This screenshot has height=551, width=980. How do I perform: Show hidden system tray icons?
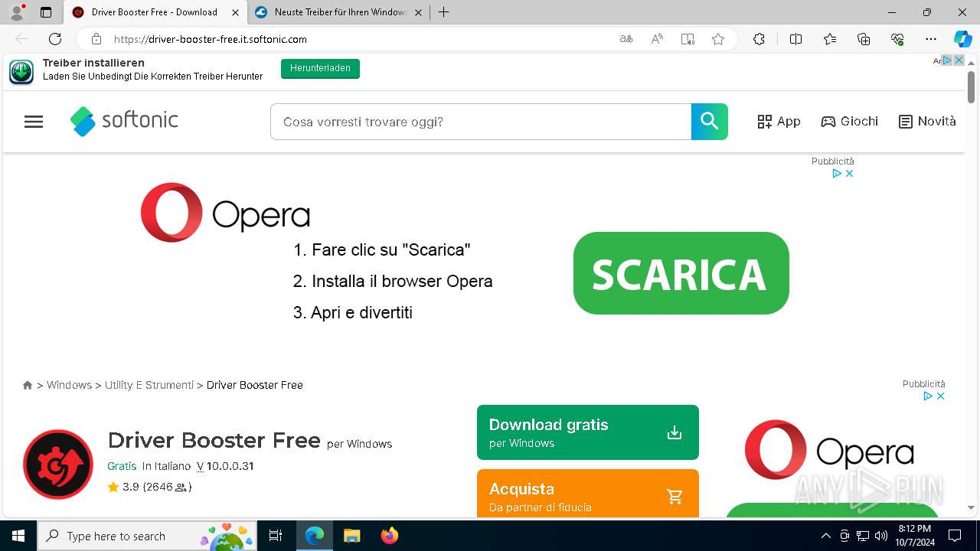pyautogui.click(x=825, y=536)
